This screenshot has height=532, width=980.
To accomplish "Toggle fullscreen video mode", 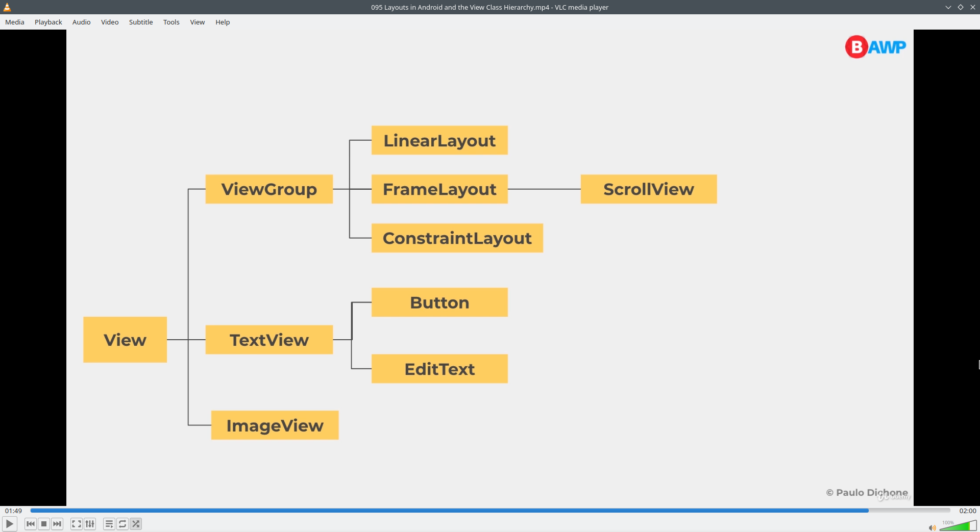I will pos(76,524).
